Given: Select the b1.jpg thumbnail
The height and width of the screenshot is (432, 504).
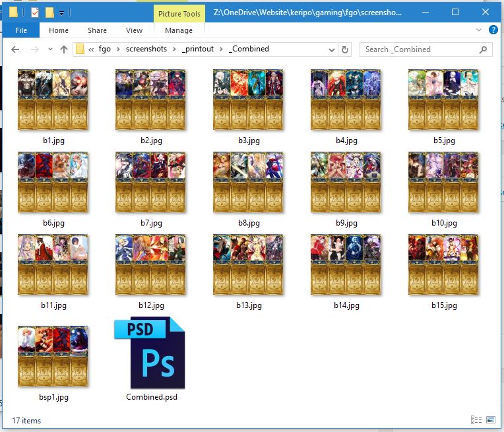Looking at the screenshot, I should point(53,100).
